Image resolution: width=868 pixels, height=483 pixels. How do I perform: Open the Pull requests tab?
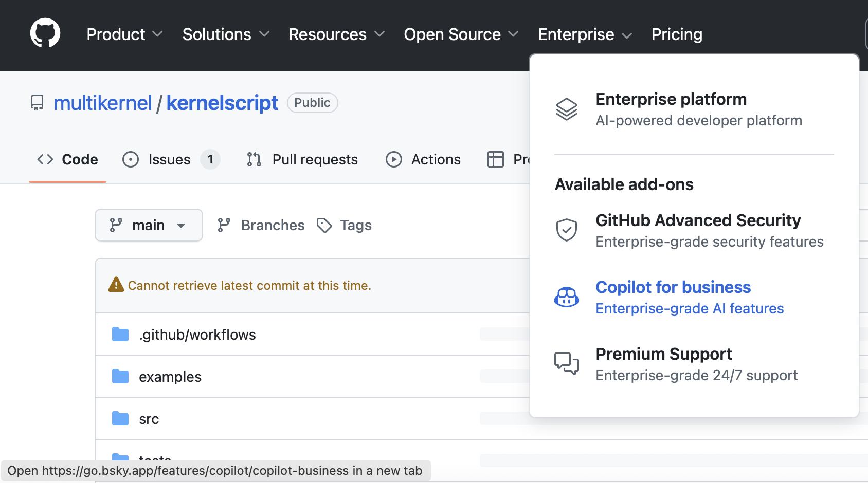coord(315,159)
